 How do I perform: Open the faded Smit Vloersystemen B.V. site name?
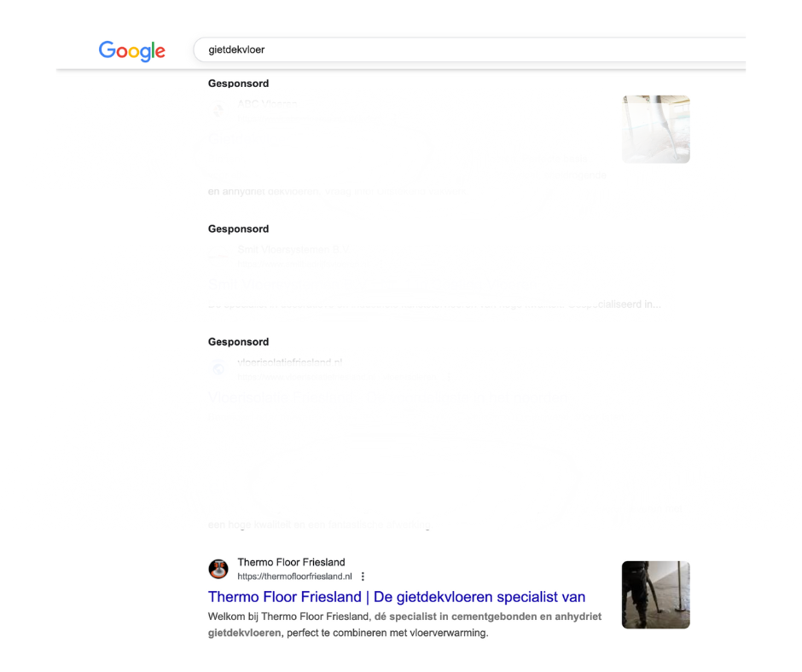[x=293, y=250]
